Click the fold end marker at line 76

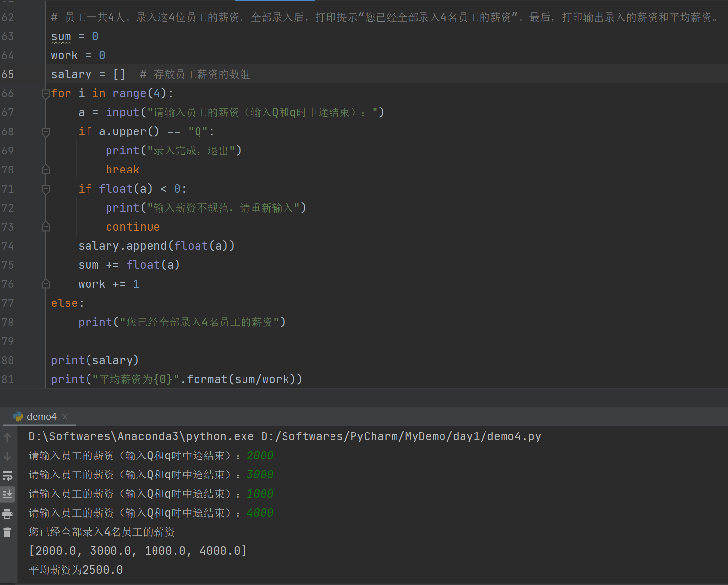click(x=46, y=284)
